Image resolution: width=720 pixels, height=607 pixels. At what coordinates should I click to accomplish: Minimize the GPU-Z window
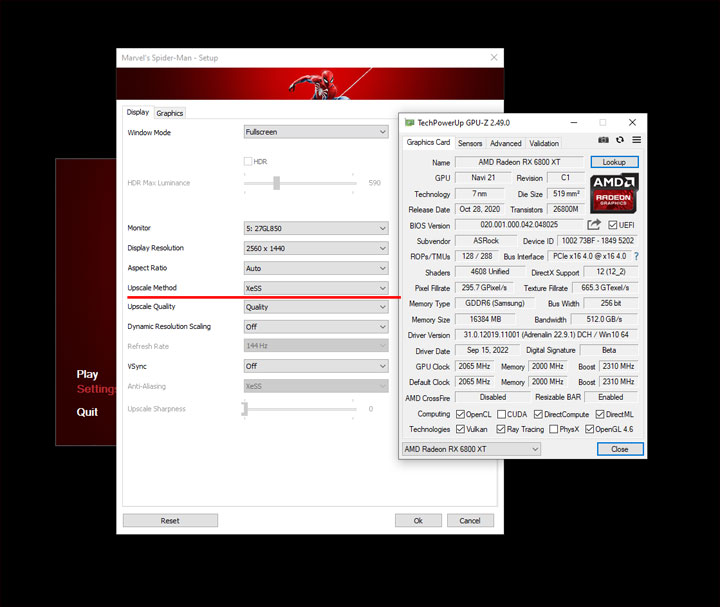(574, 123)
